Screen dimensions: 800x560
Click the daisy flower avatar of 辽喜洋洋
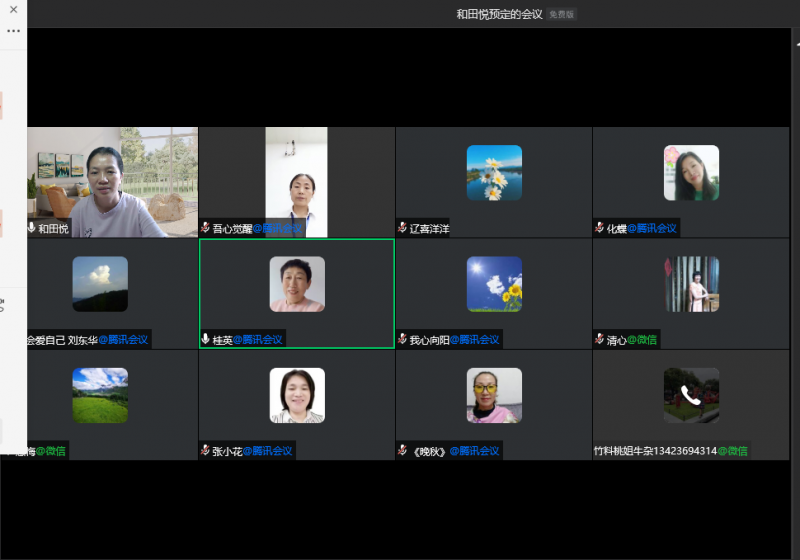coord(494,173)
